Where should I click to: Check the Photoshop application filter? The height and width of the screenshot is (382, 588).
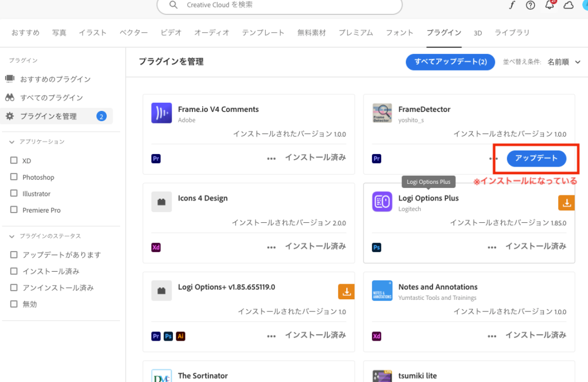coord(14,177)
